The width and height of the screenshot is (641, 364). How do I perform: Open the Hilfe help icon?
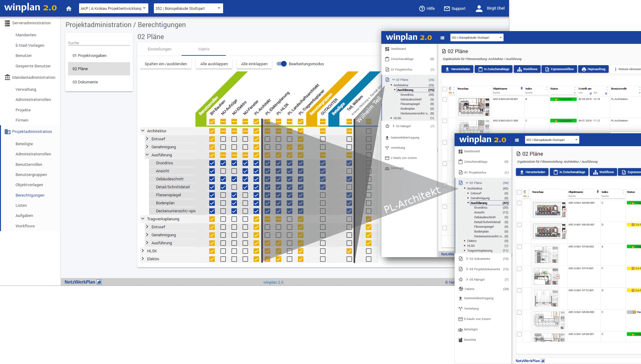tap(422, 9)
